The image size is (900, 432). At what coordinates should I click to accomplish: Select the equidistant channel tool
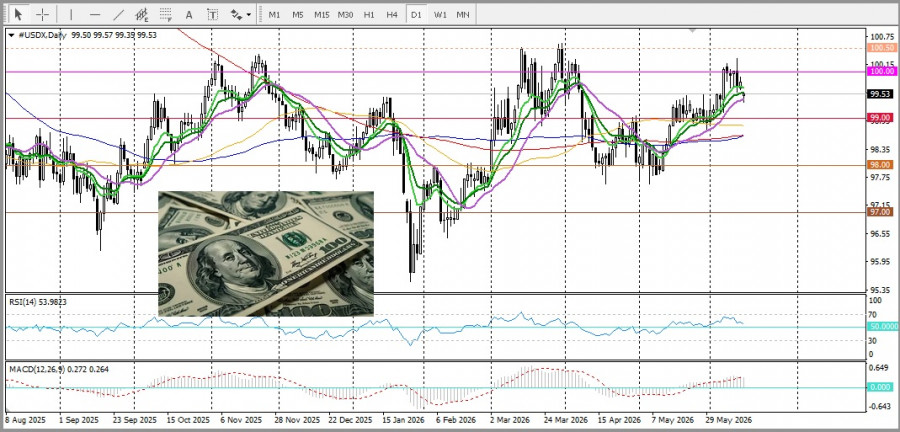pos(142,14)
